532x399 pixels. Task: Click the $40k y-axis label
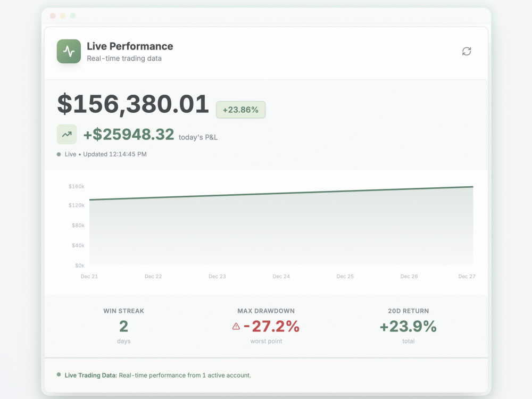(x=78, y=245)
